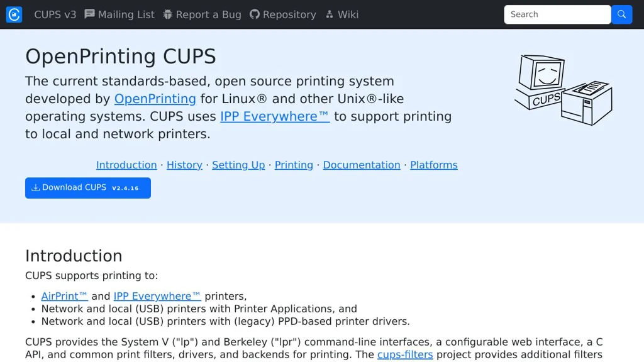Jump to the Platforms section link
This screenshot has height=362, width=644.
434,165
